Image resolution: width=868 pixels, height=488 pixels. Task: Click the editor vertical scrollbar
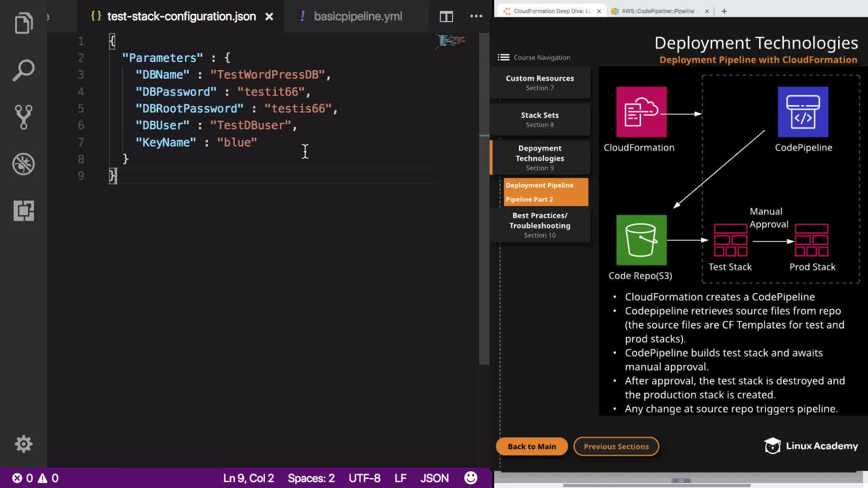pyautogui.click(x=484, y=199)
